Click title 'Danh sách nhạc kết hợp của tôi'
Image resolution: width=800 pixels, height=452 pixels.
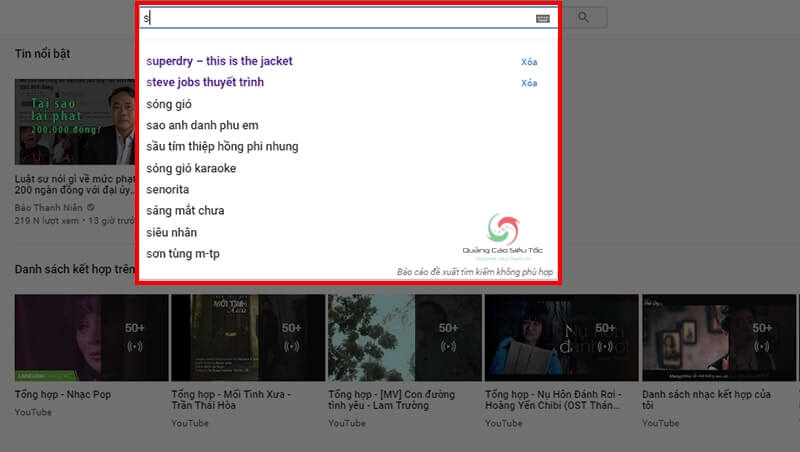pyautogui.click(x=707, y=400)
